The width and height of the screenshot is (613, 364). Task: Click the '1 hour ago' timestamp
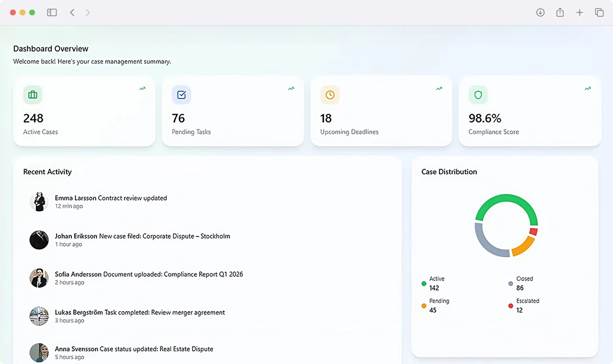[68, 244]
